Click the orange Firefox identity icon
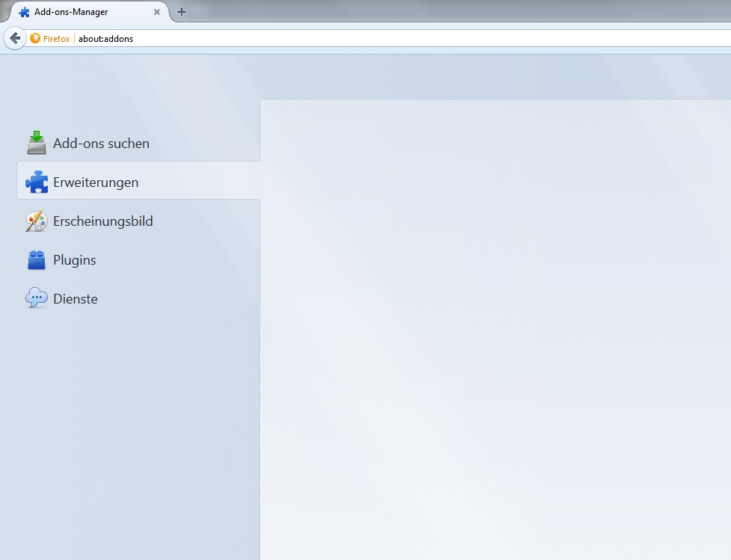The image size is (731, 560). [x=35, y=38]
